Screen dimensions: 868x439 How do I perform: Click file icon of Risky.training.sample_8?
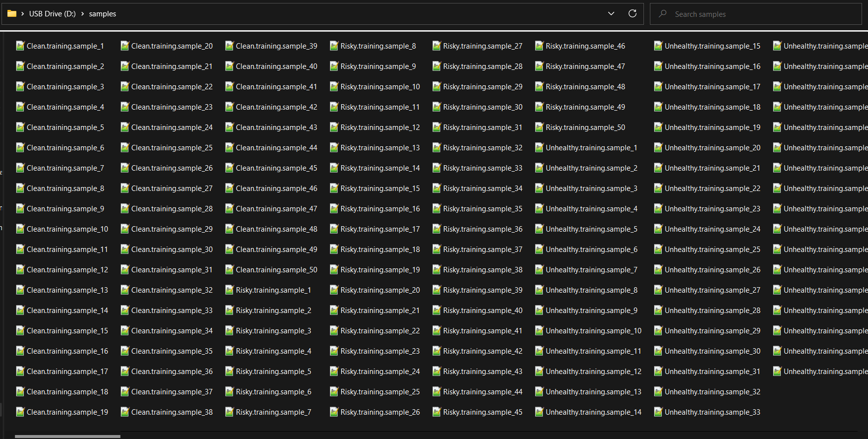tap(334, 46)
